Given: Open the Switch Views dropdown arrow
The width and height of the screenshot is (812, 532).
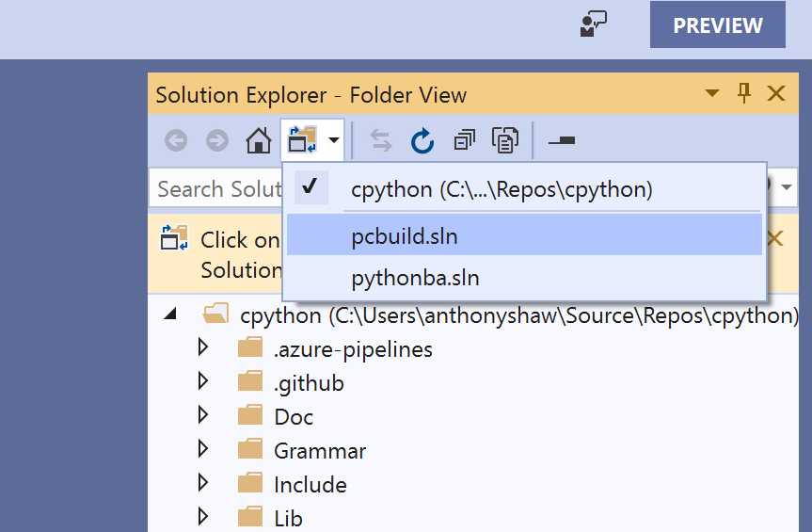Looking at the screenshot, I should pyautogui.click(x=334, y=141).
